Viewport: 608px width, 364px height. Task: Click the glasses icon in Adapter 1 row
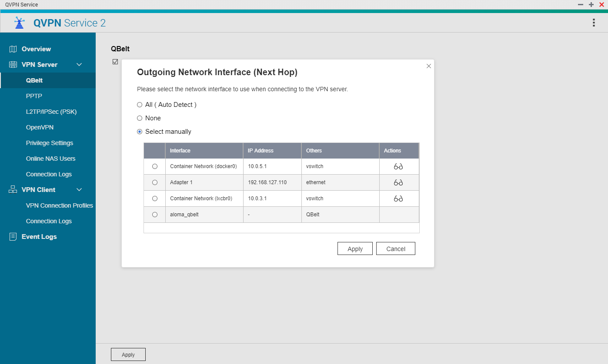pos(398,182)
